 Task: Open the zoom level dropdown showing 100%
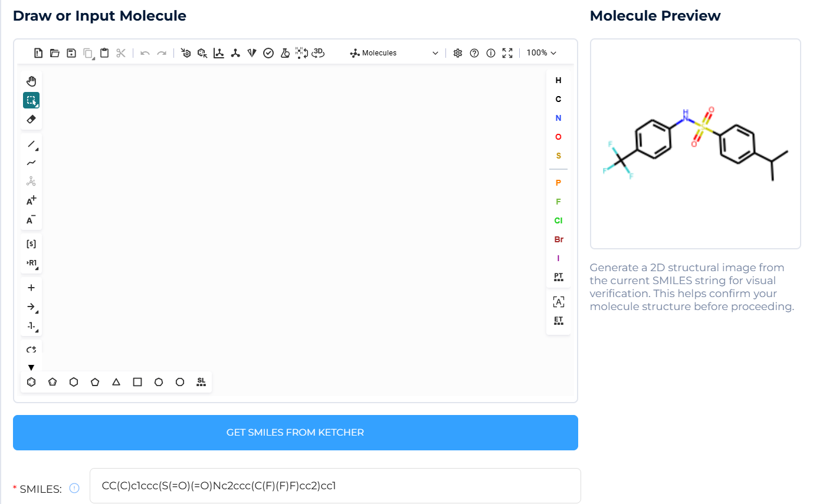tap(541, 52)
